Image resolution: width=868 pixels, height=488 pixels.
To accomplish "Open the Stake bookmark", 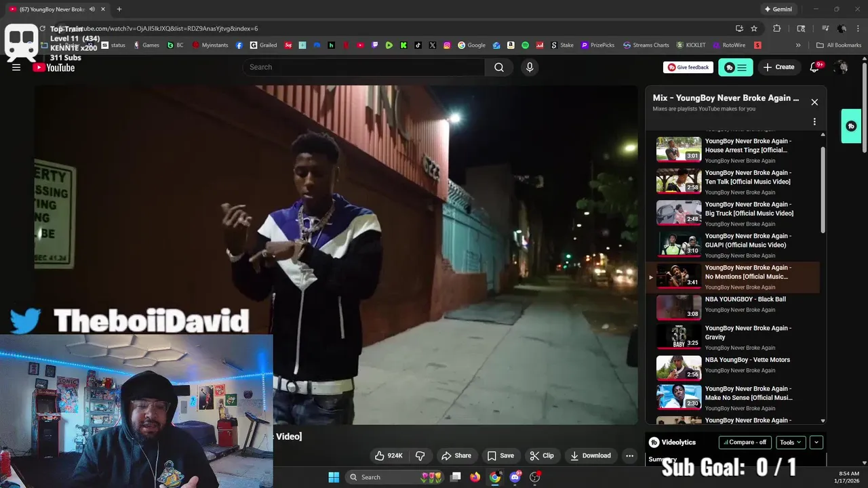I will pos(561,45).
